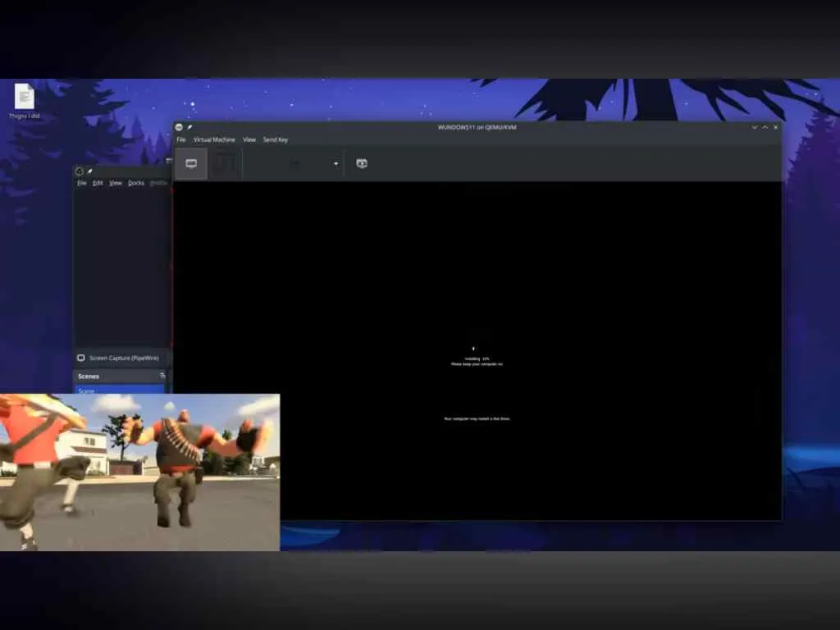Open the Send Key menu

pyautogui.click(x=276, y=139)
